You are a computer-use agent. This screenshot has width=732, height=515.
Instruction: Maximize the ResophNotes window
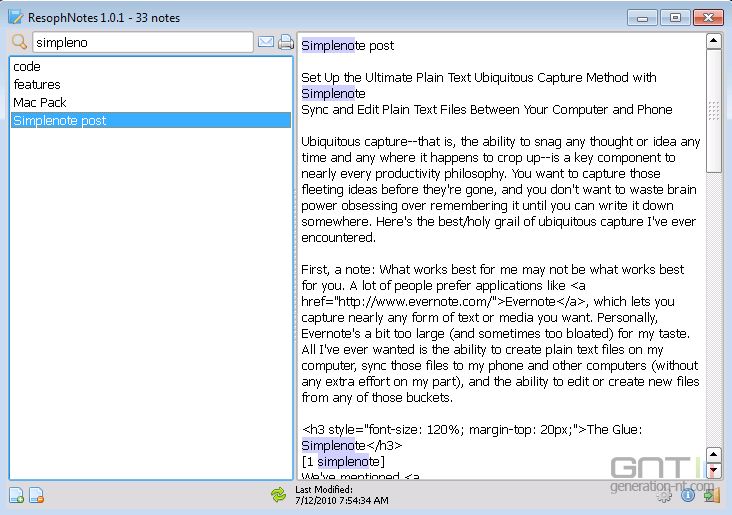[x=675, y=18]
